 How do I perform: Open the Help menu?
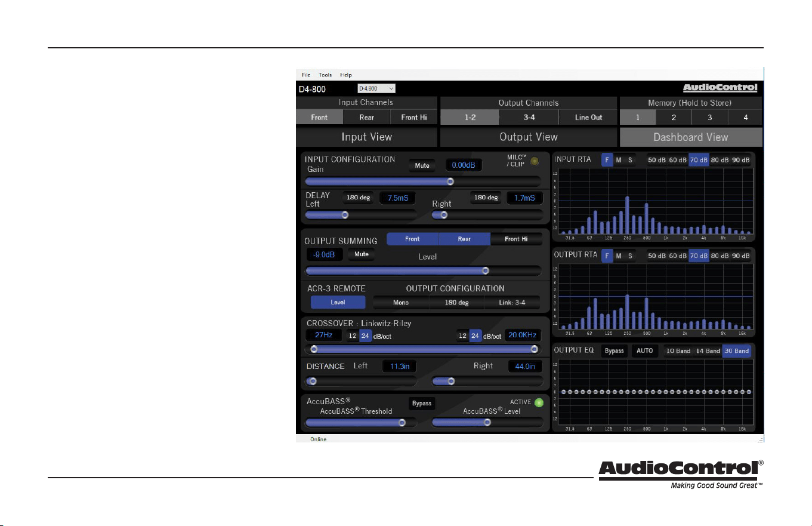click(346, 75)
